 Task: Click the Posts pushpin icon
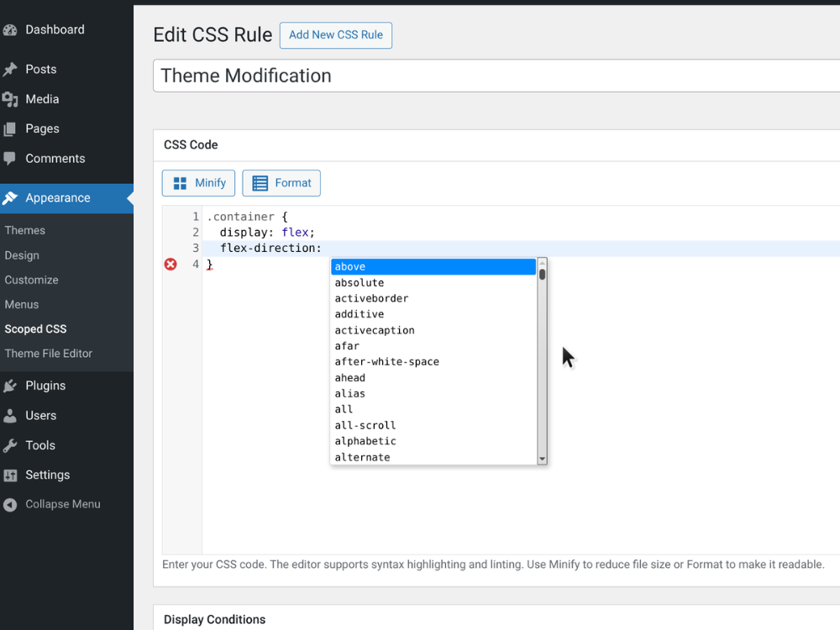point(10,69)
